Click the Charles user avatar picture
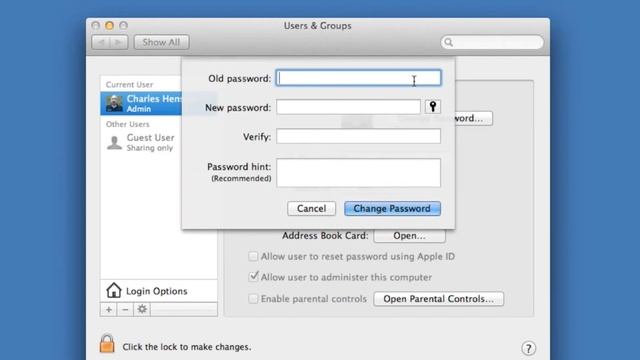The image size is (640, 360). coord(114,103)
